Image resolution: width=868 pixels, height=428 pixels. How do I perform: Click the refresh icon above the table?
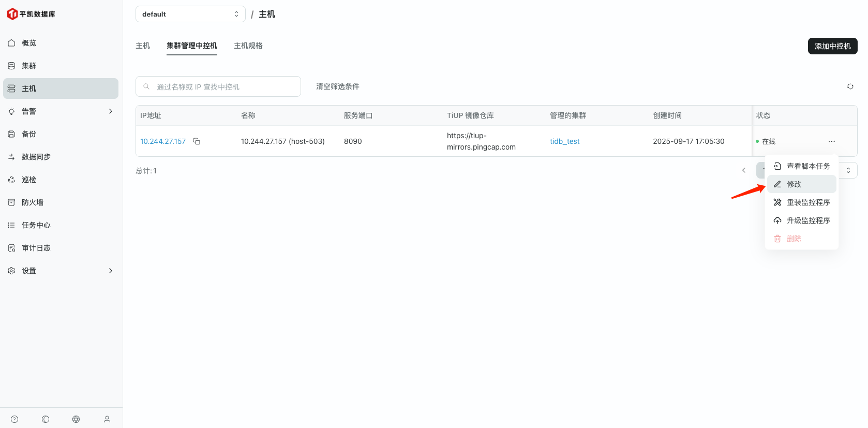click(850, 86)
